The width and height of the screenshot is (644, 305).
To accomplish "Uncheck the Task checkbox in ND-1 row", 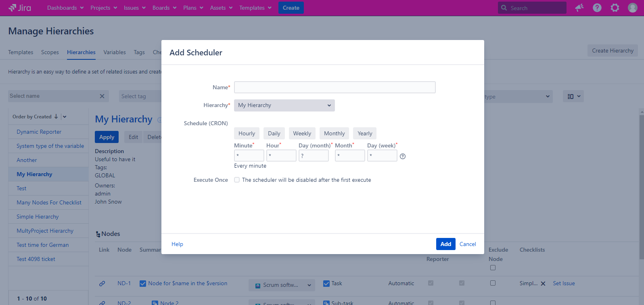I will tap(326, 284).
